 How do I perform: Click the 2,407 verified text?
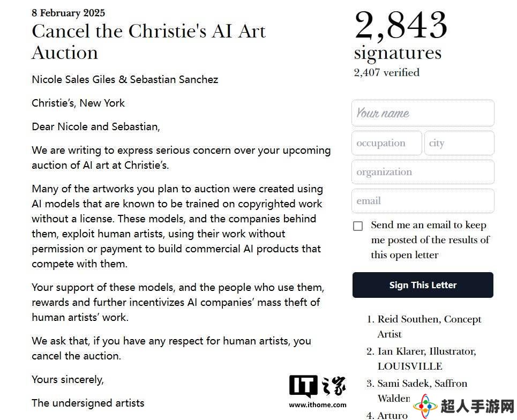[x=386, y=72]
